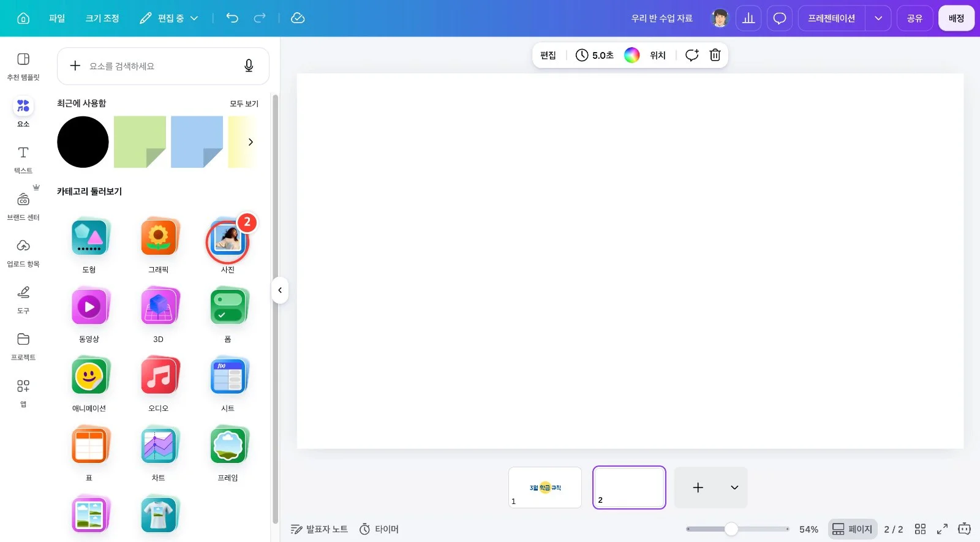Show more recently used elements arrow
The width and height of the screenshot is (980, 542).
tap(251, 142)
